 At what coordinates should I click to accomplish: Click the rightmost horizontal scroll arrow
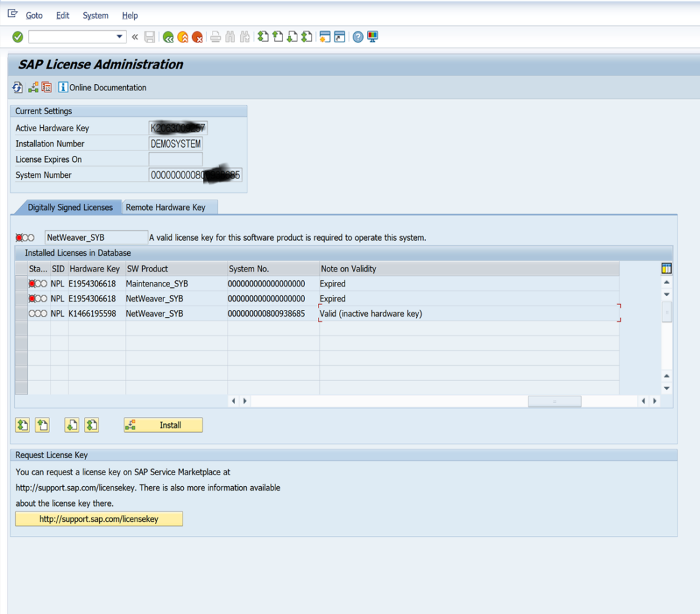pos(655,401)
